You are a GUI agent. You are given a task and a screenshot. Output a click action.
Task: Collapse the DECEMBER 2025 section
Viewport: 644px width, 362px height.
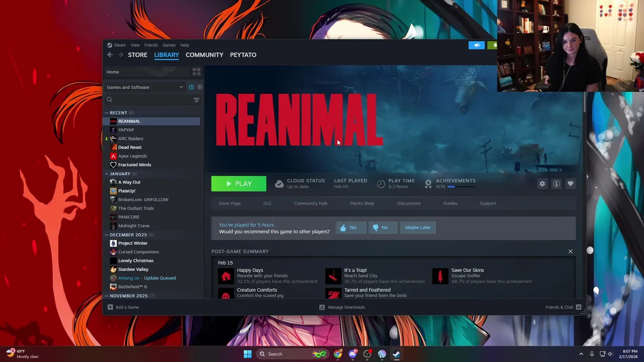tap(107, 235)
